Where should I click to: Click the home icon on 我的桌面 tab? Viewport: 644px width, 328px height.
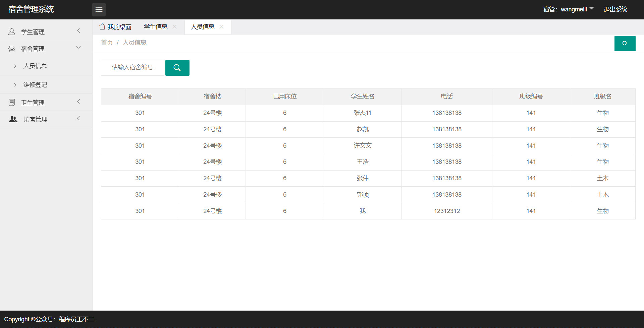(x=102, y=26)
